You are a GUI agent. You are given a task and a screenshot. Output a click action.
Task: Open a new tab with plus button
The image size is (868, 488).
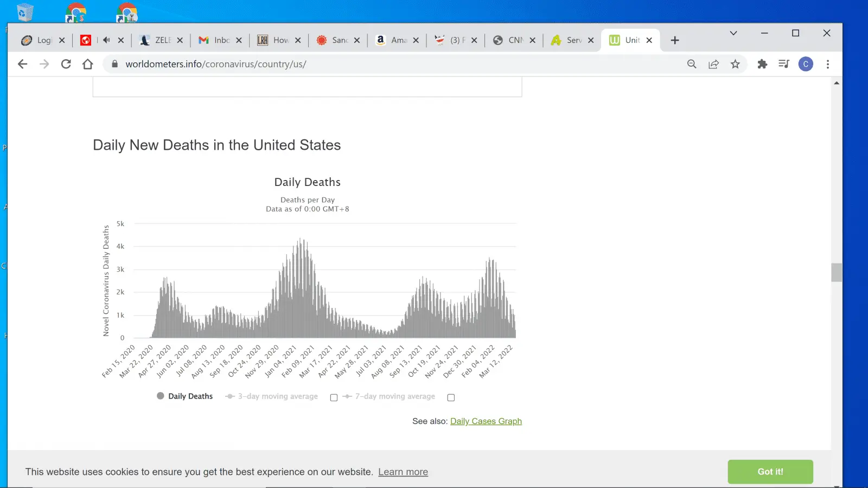click(x=675, y=40)
